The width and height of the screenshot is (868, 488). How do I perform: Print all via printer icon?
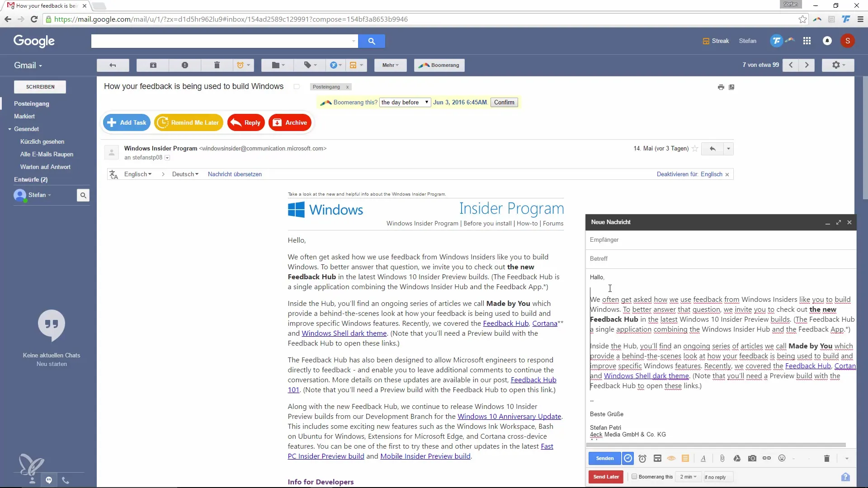click(x=721, y=87)
